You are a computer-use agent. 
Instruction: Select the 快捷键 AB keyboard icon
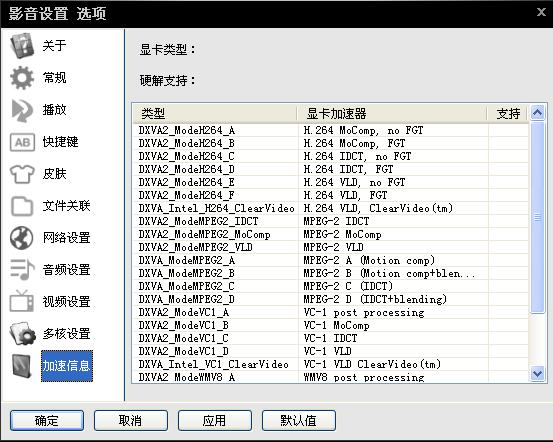(x=22, y=142)
